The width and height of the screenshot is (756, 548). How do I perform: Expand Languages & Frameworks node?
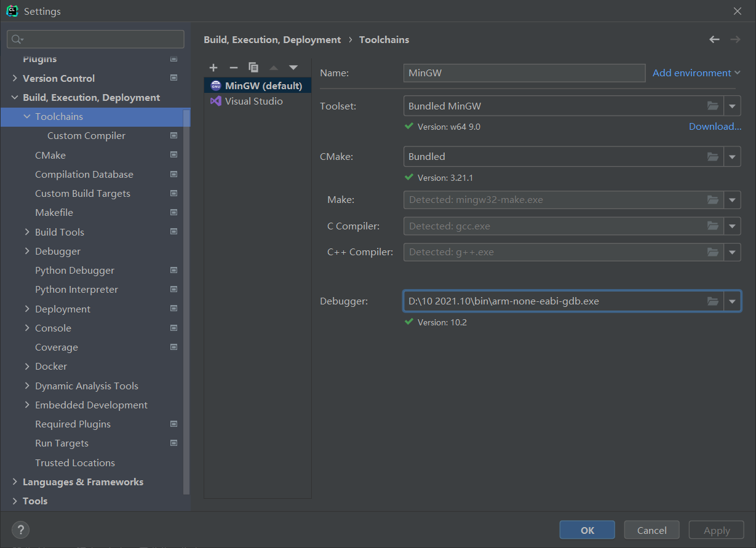click(x=15, y=482)
